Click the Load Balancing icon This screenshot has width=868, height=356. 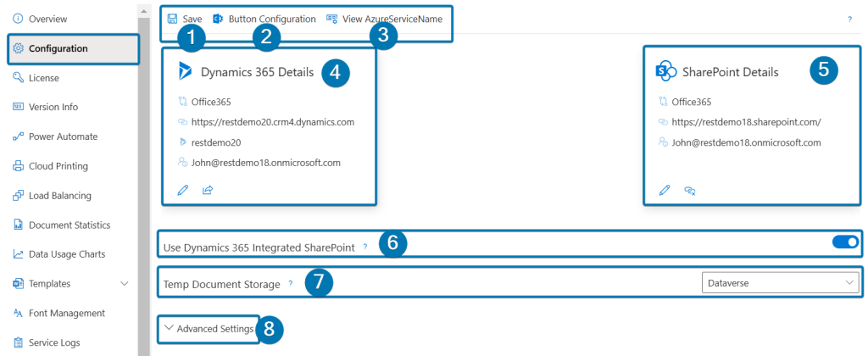click(x=19, y=196)
